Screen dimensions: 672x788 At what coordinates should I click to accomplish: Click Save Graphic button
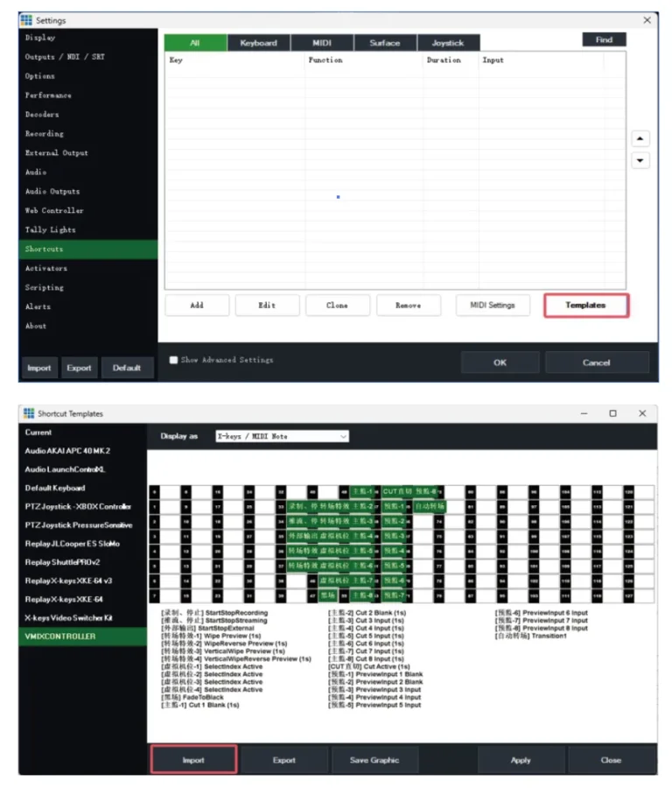tap(374, 760)
